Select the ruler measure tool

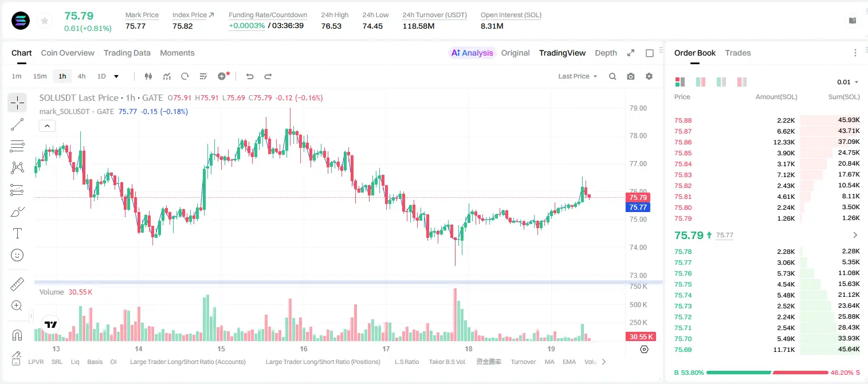[x=17, y=284]
